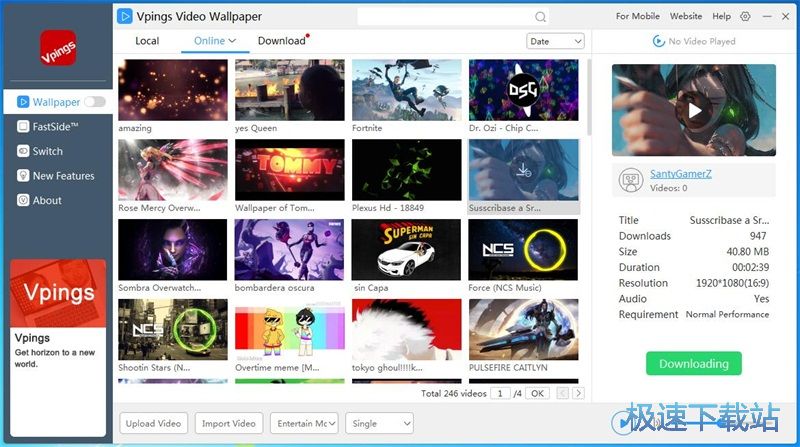Click the FastSide sidebar icon
Image resolution: width=800 pixels, height=447 pixels.
tap(24, 127)
